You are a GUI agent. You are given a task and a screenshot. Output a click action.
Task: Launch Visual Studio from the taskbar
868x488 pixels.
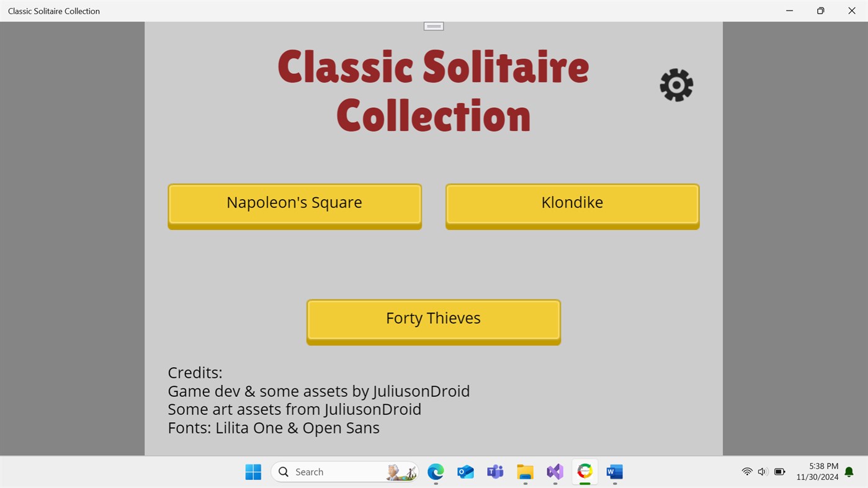[x=554, y=471]
